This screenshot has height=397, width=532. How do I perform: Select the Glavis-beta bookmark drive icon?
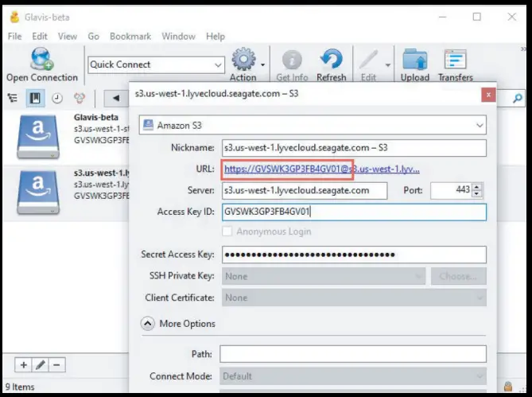pos(38,137)
